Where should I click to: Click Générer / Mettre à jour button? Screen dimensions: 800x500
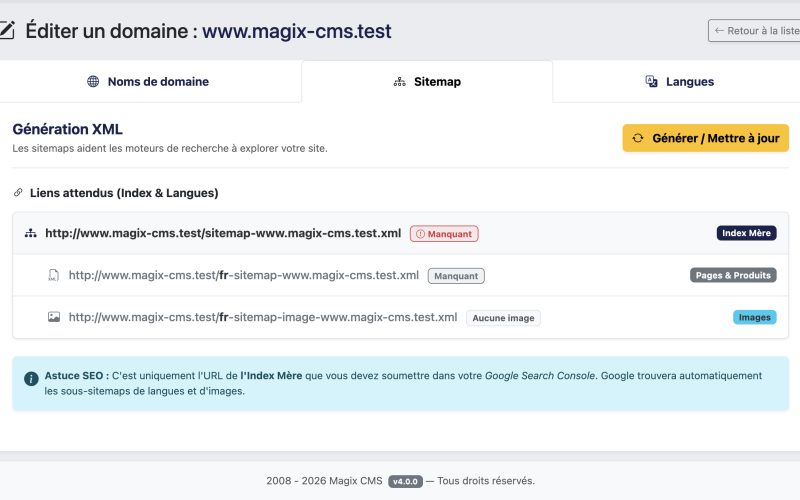706,138
